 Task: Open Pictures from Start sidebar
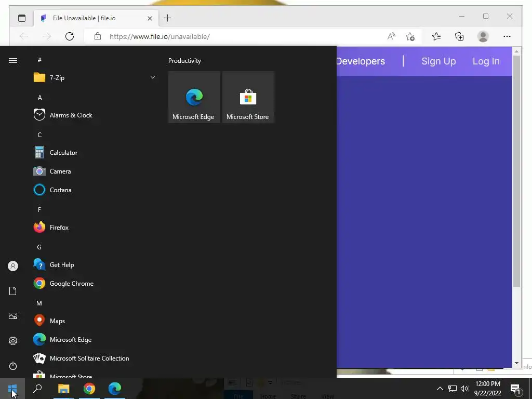click(13, 316)
